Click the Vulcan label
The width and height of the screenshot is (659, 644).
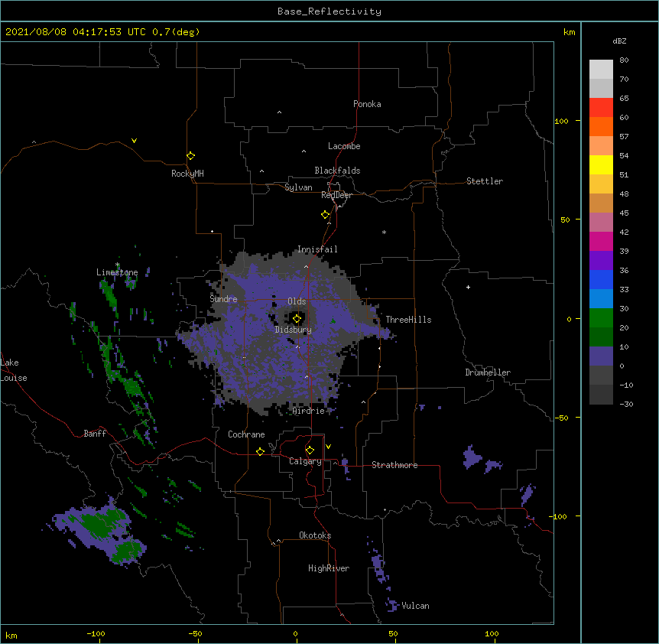(415, 606)
